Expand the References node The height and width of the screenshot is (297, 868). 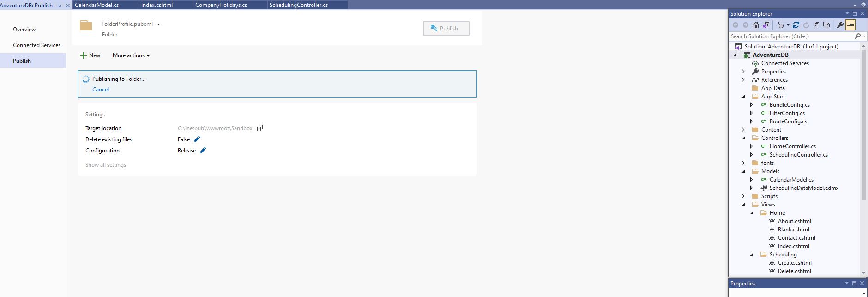click(743, 80)
